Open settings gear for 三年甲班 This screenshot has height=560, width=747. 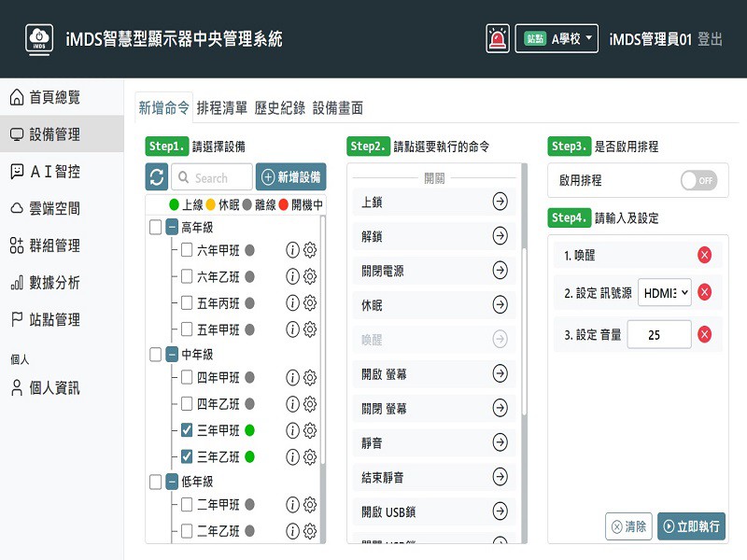click(x=310, y=430)
